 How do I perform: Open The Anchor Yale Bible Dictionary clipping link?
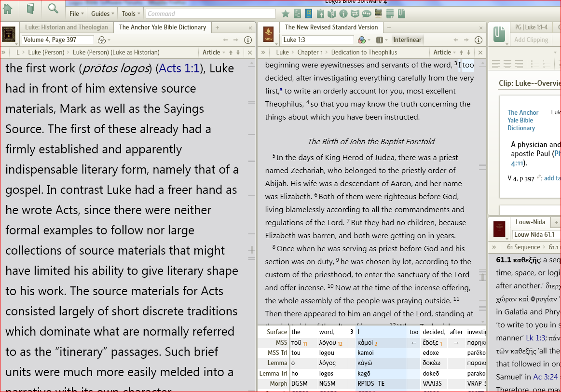coord(522,120)
